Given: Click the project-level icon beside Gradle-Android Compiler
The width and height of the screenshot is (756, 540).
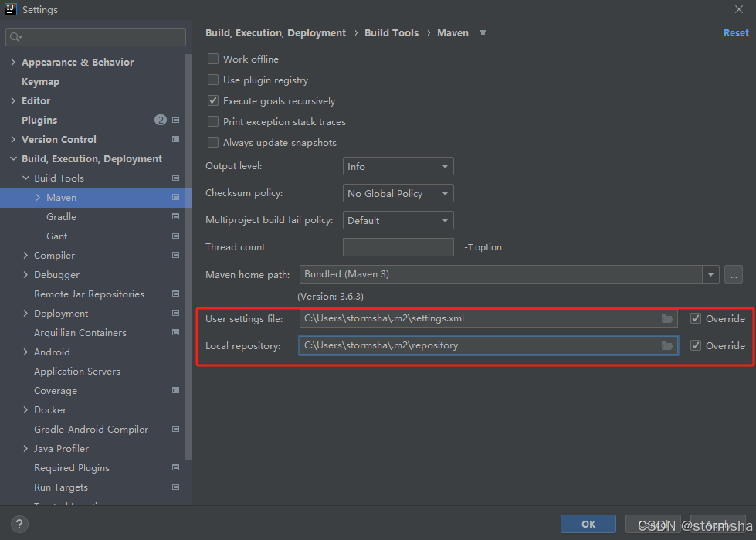Looking at the screenshot, I should click(x=175, y=429).
